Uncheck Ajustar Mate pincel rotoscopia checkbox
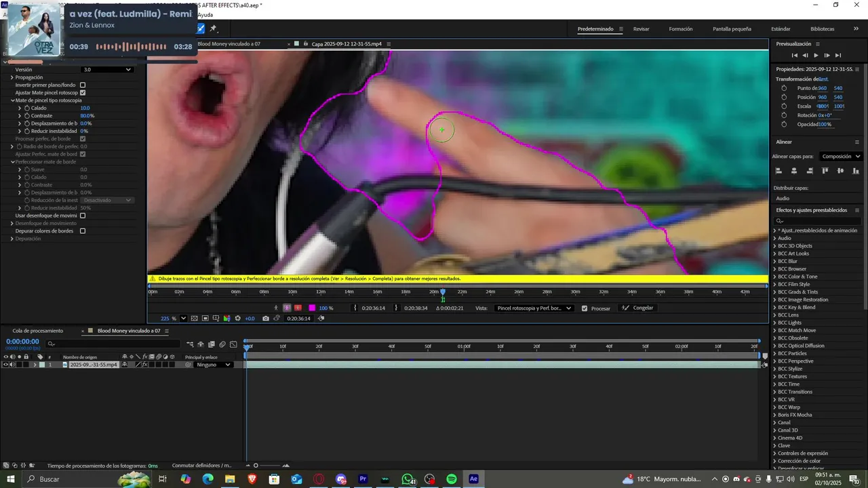Image resolution: width=868 pixels, height=488 pixels. 83,92
